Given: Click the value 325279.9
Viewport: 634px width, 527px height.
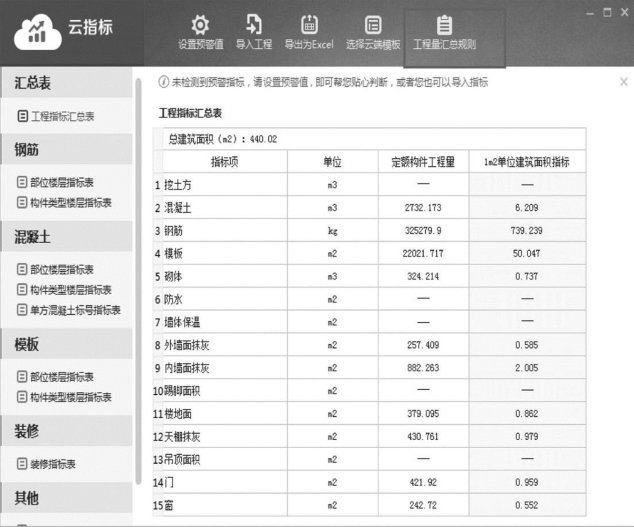Looking at the screenshot, I should pyautogui.click(x=423, y=231).
